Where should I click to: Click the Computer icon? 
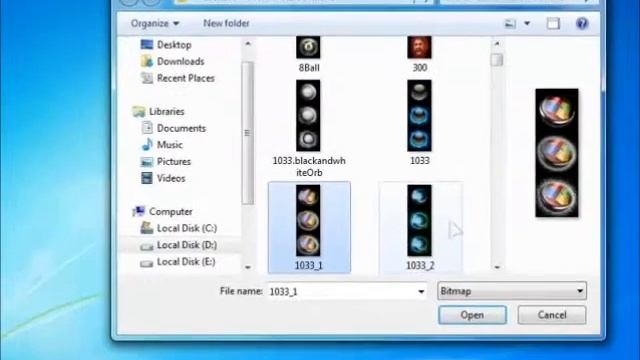pos(139,211)
